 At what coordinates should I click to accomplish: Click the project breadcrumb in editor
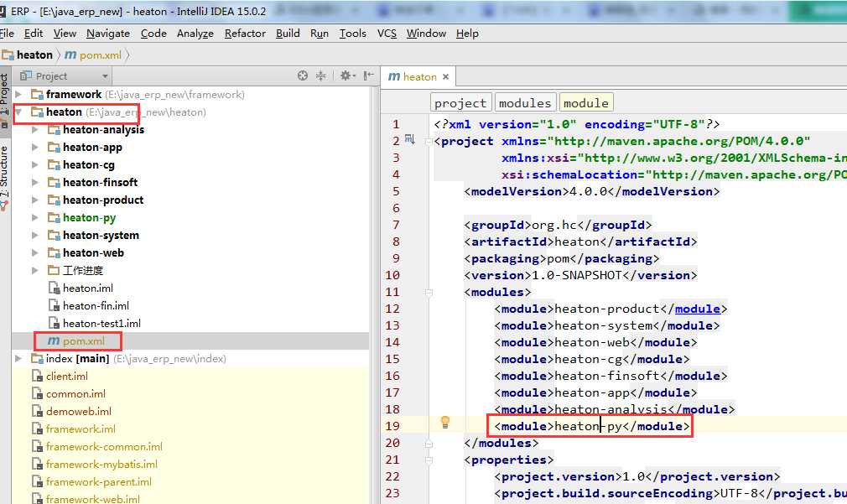[460, 102]
